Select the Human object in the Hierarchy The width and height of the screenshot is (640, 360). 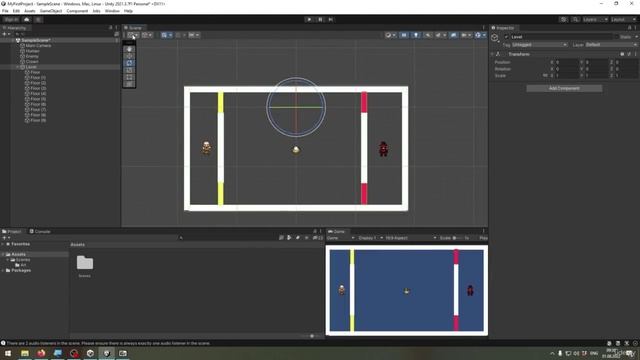[x=33, y=51]
